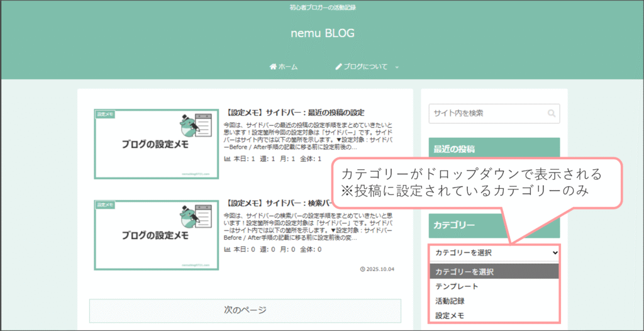Open the サイドバー：最近の投稿の設定 article title

[294, 113]
